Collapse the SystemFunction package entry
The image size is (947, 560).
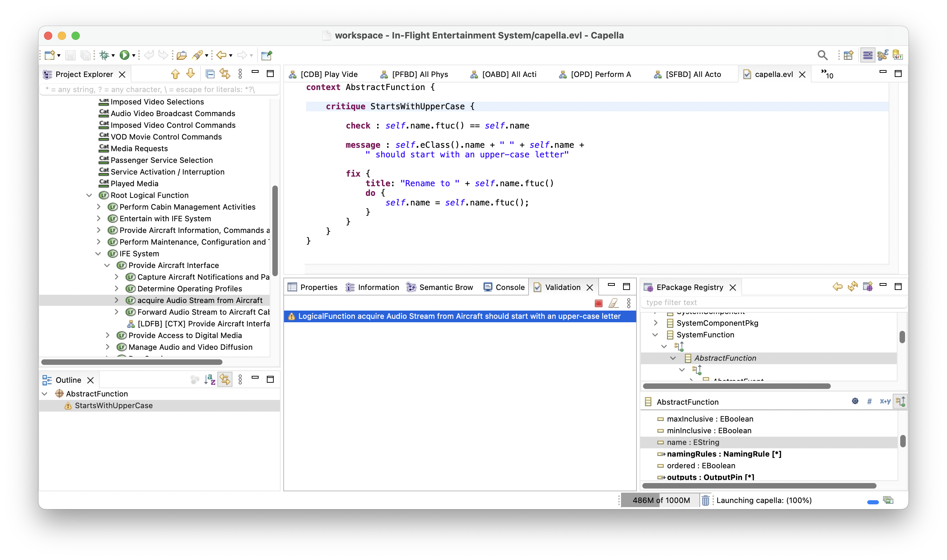point(655,335)
